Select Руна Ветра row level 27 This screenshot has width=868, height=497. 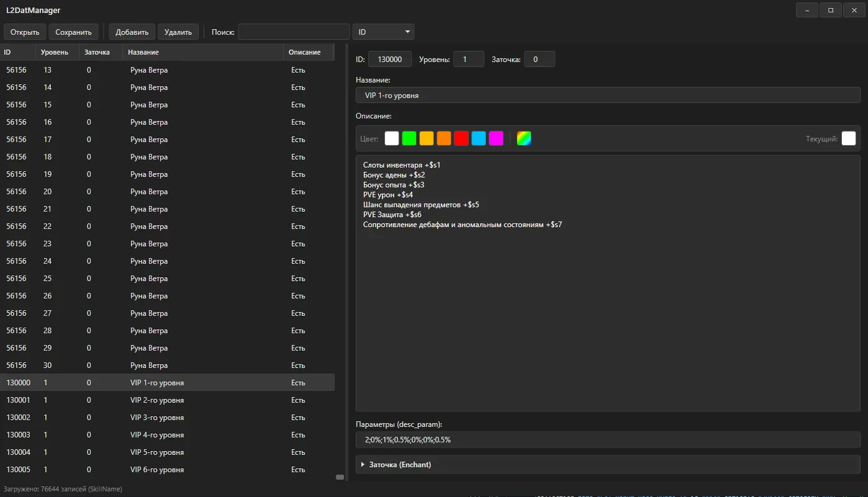167,313
